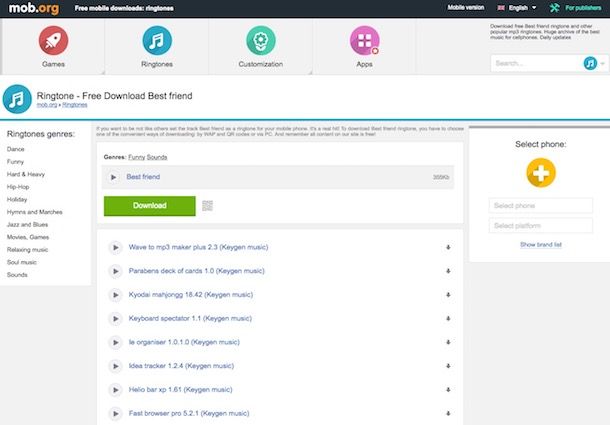The height and width of the screenshot is (425, 610).
Task: Select the Sounds genre
Action: tap(17, 275)
